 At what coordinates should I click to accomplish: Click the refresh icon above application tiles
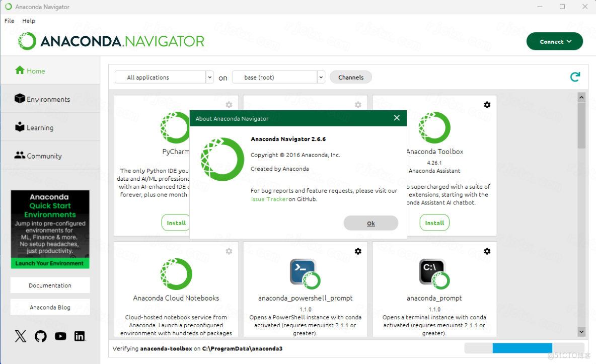tap(574, 77)
